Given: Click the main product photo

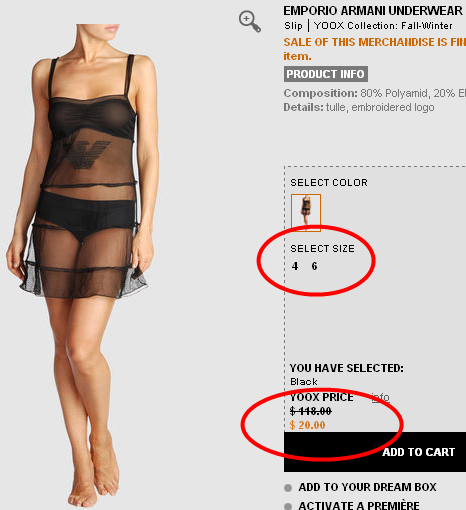Looking at the screenshot, I should coord(83,265).
